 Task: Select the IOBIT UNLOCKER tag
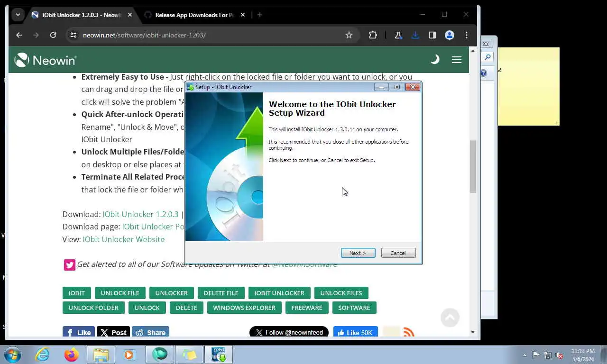(x=279, y=293)
